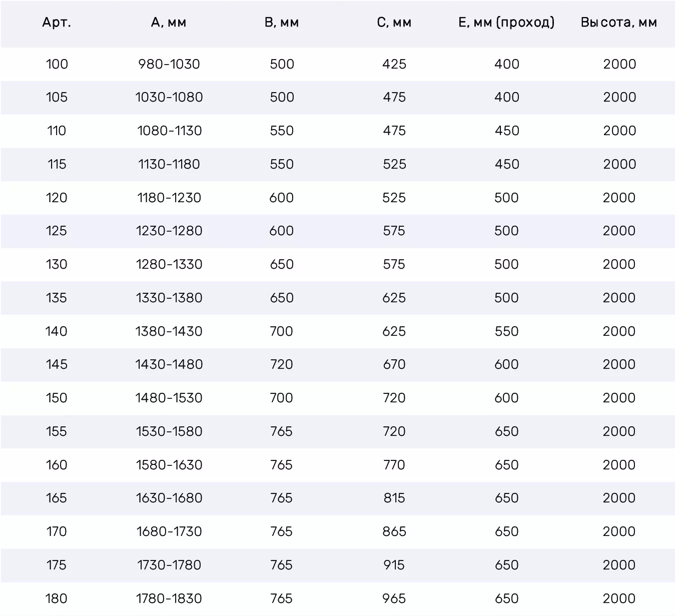Select the C, мм column header
Image resolution: width=675 pixels, height=616 pixels.
[x=394, y=23]
